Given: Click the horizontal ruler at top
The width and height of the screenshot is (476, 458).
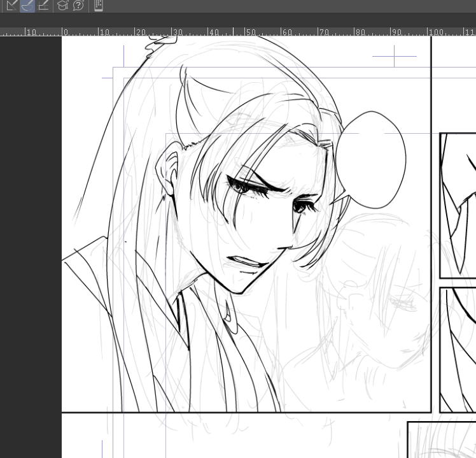Looking at the screenshot, I should click(238, 32).
